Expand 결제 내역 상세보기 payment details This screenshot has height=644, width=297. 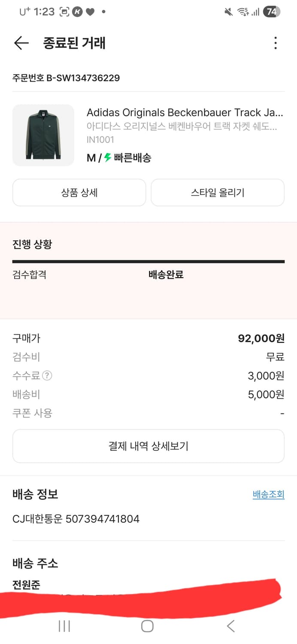(x=148, y=446)
